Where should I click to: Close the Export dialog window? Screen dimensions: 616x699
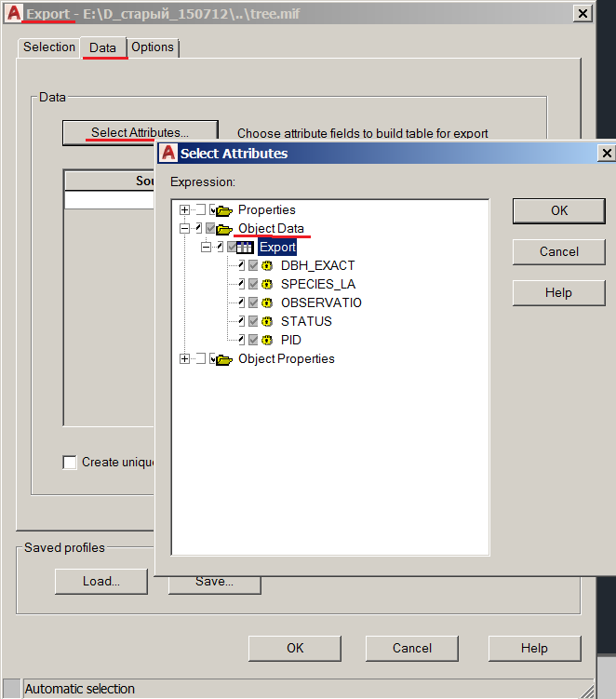(583, 13)
